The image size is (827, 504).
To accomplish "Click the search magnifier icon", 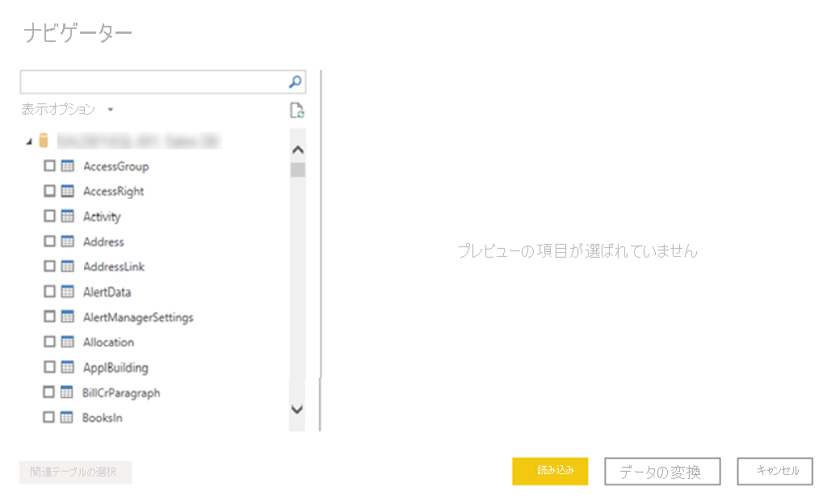I will click(x=296, y=82).
